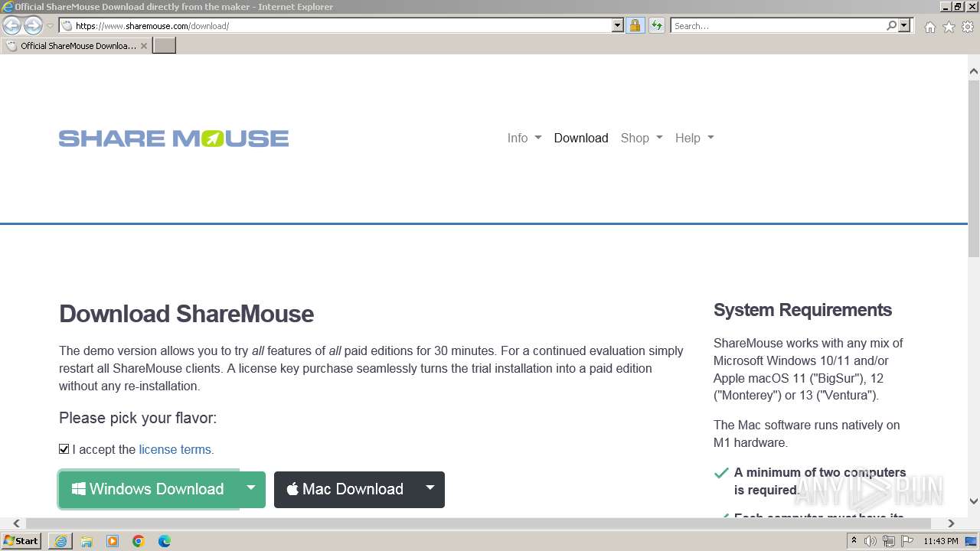Expand the Info menu dropdown
Screen dimensions: 980x551
click(x=524, y=138)
